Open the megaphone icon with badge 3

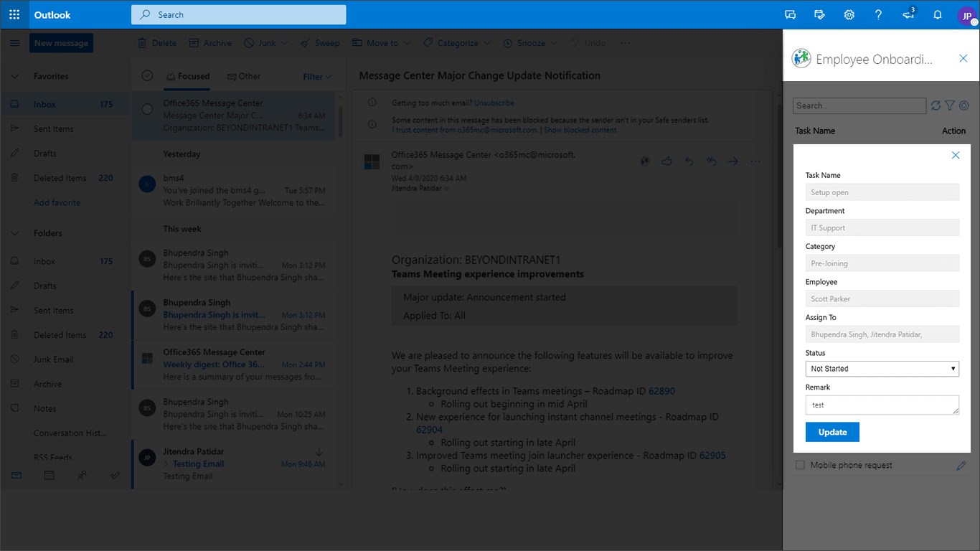909,14
